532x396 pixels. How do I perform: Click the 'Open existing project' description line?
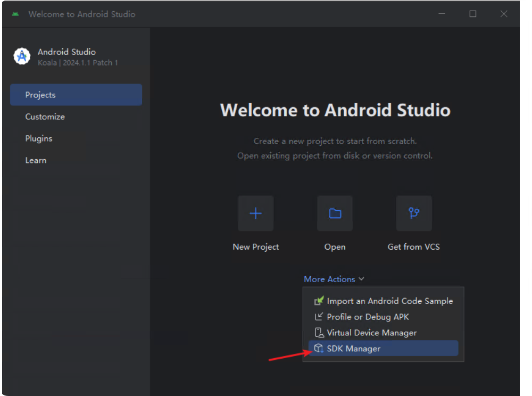[335, 156]
